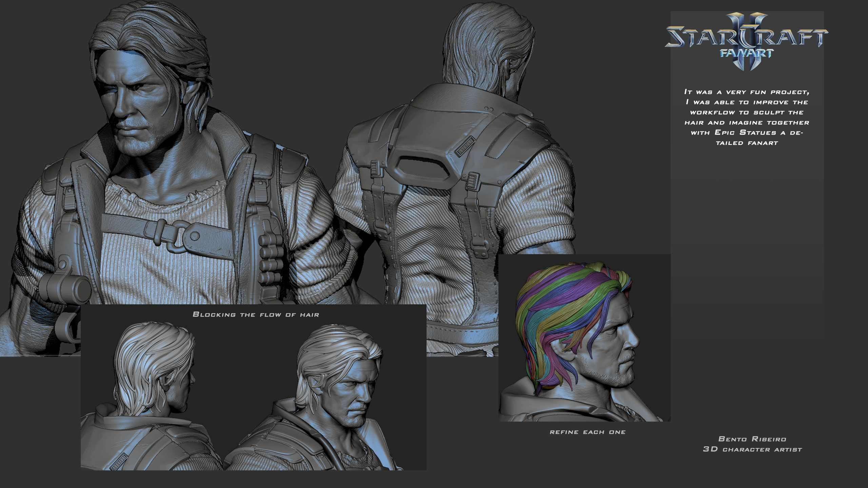Click the "refine each one" caption
This screenshot has width=868, height=488.
588,432
